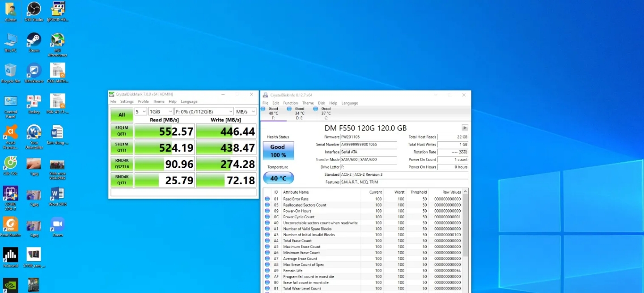Launch MSI Afterburner shortcut
644x293 pixels.
pos(57,44)
